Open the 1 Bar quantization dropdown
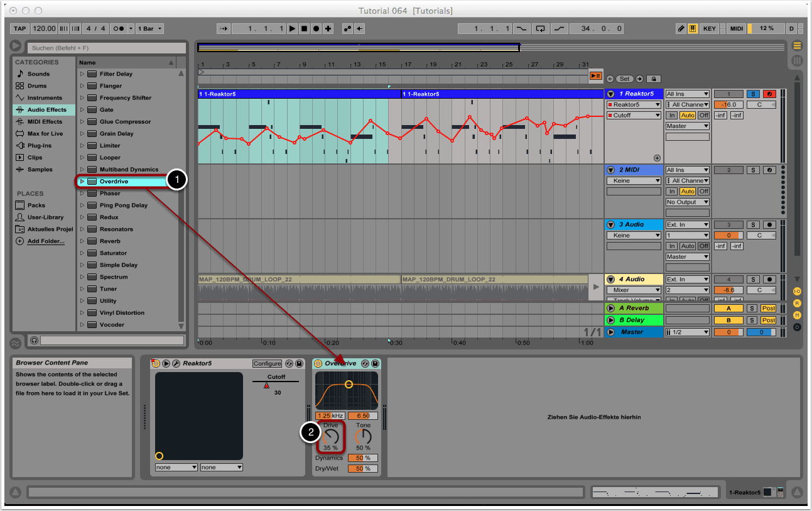The height and width of the screenshot is (511, 812). click(x=151, y=28)
